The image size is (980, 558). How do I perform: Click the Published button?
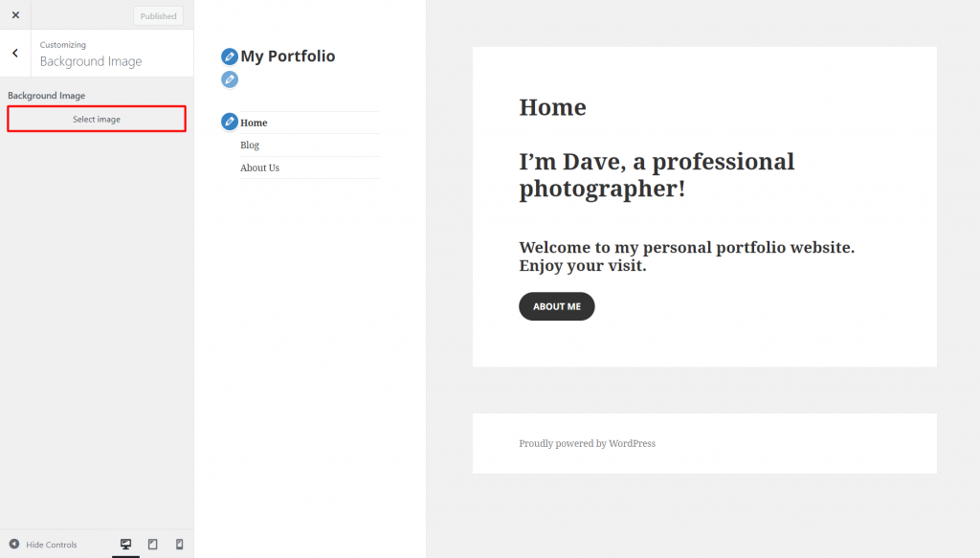point(157,15)
